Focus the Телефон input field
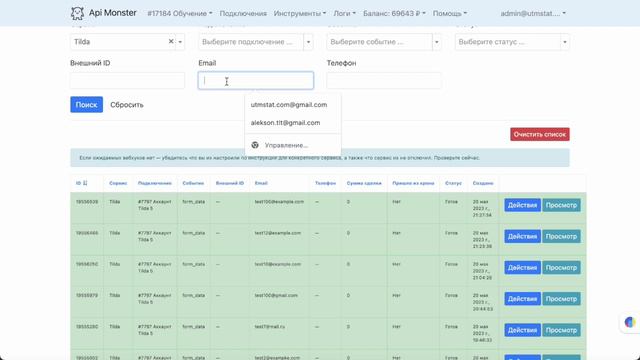 (384, 80)
